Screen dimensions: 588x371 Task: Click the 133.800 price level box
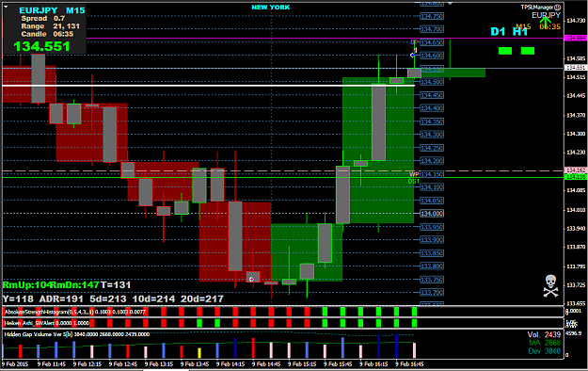432,266
